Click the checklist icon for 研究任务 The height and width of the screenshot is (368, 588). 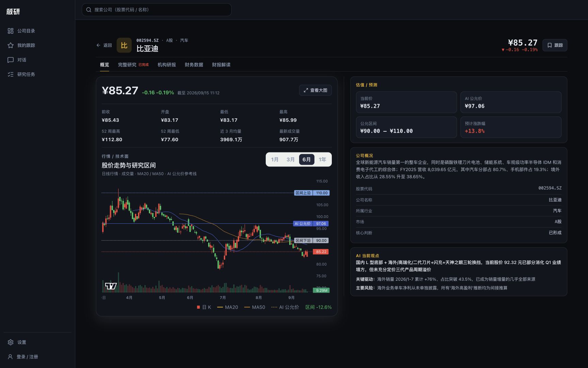pyautogui.click(x=11, y=74)
